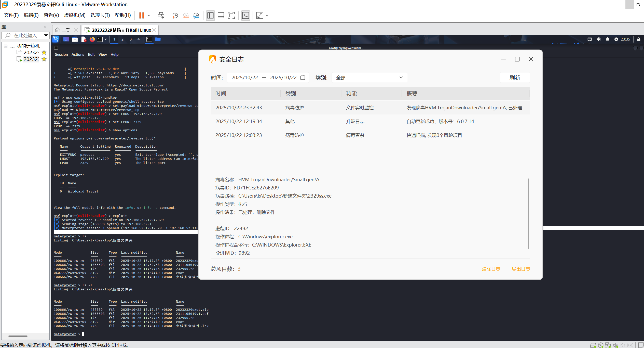Toggle the favorite star on the running VM
This screenshot has height=348, width=644.
44,59
